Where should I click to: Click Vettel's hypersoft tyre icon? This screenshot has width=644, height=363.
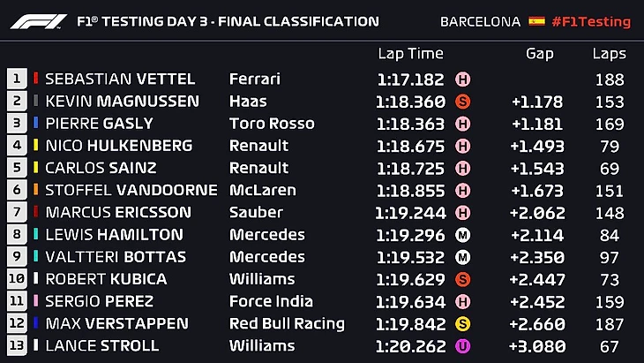(x=462, y=79)
